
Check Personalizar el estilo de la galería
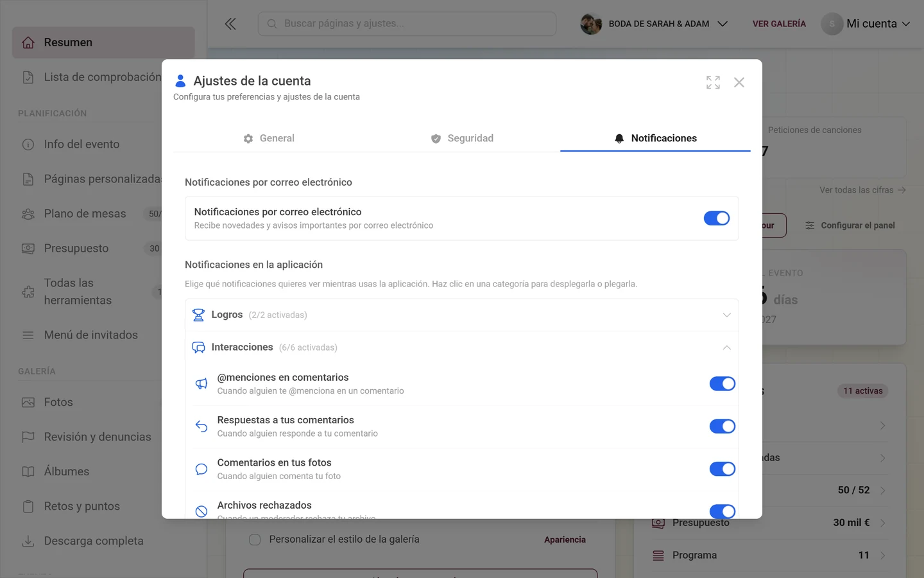pos(255,539)
